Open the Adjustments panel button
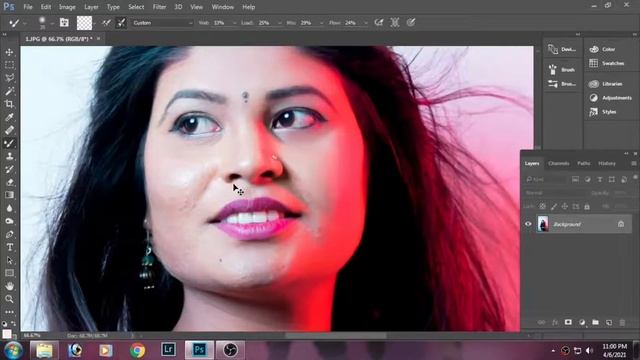This screenshot has height=360, width=640. click(610, 98)
